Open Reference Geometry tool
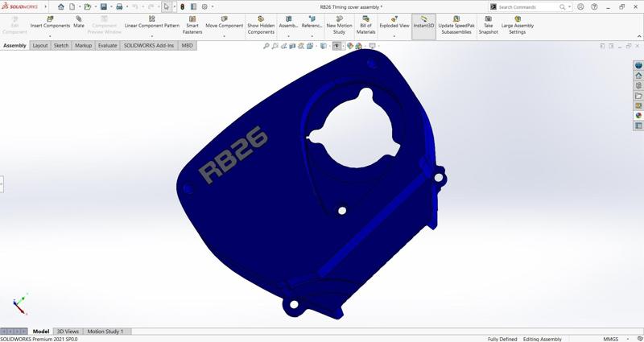 [x=312, y=23]
